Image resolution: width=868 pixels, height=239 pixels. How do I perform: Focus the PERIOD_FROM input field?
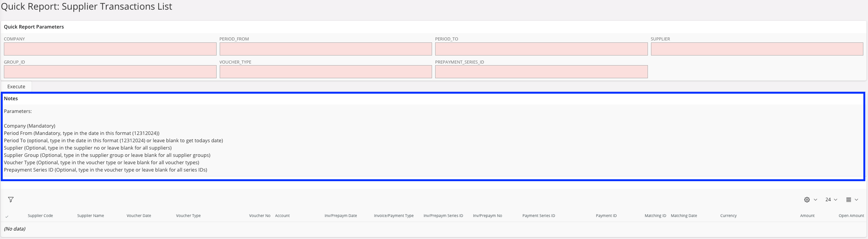325,49
